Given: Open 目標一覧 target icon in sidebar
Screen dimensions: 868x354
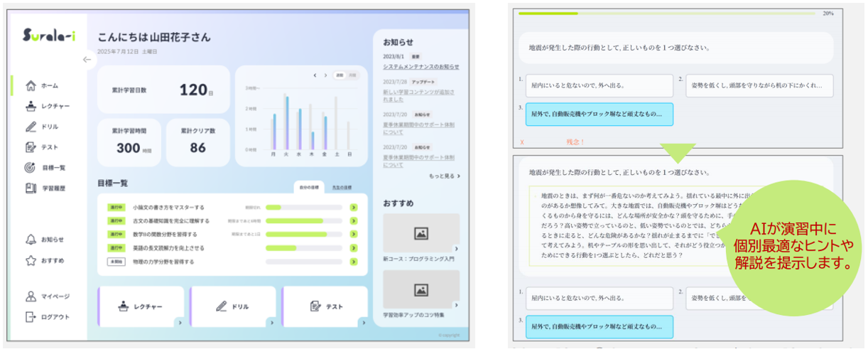Looking at the screenshot, I should point(31,168).
